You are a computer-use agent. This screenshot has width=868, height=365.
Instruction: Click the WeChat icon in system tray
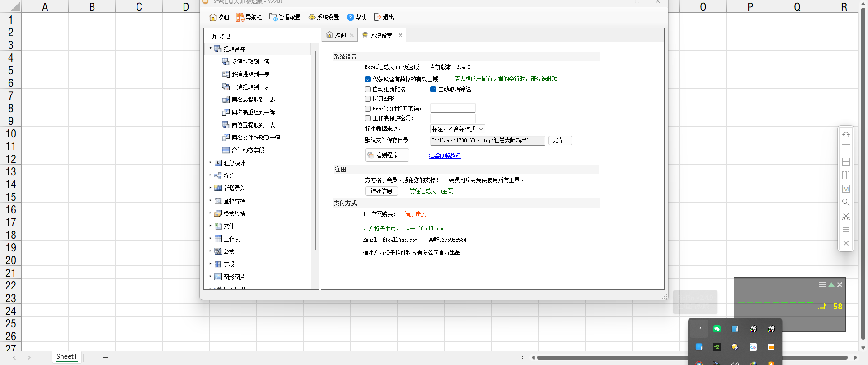pyautogui.click(x=717, y=329)
